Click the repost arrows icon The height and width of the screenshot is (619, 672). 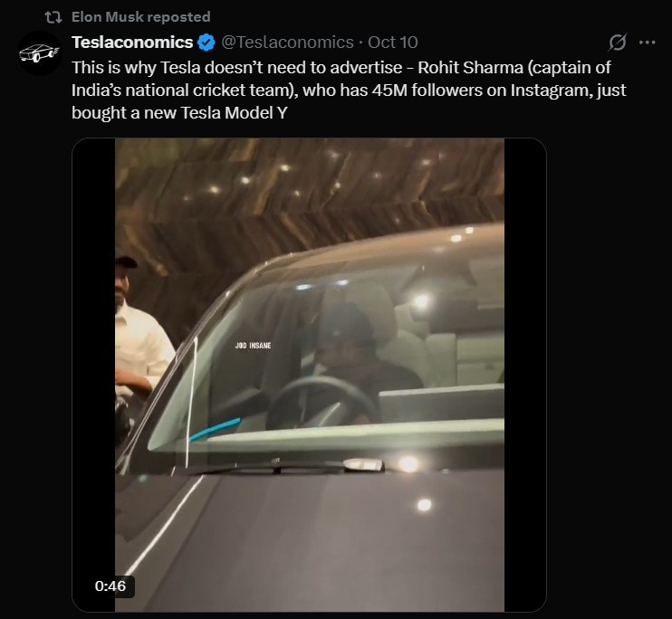tap(53, 16)
